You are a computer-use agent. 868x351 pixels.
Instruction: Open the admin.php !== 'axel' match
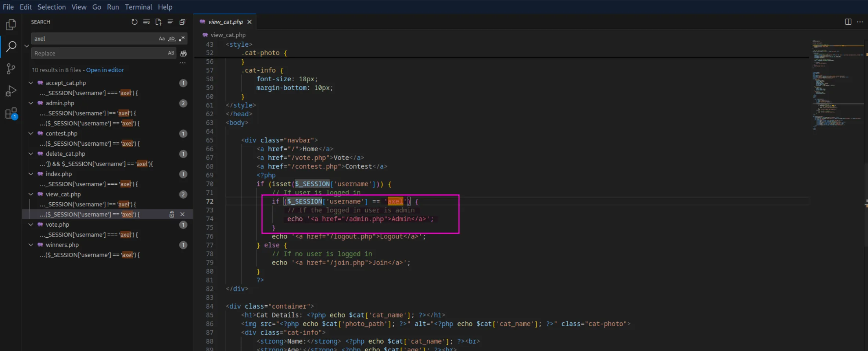point(88,113)
